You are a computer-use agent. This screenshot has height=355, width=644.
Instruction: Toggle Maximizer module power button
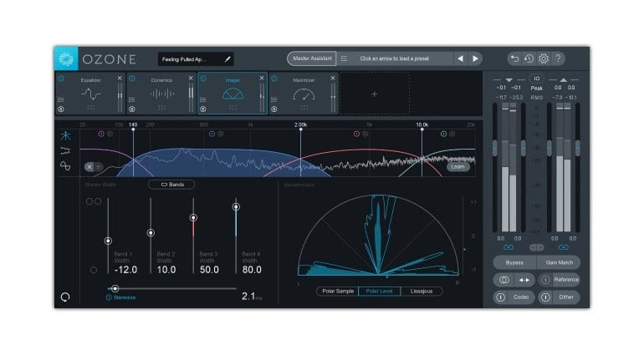pyautogui.click(x=274, y=79)
